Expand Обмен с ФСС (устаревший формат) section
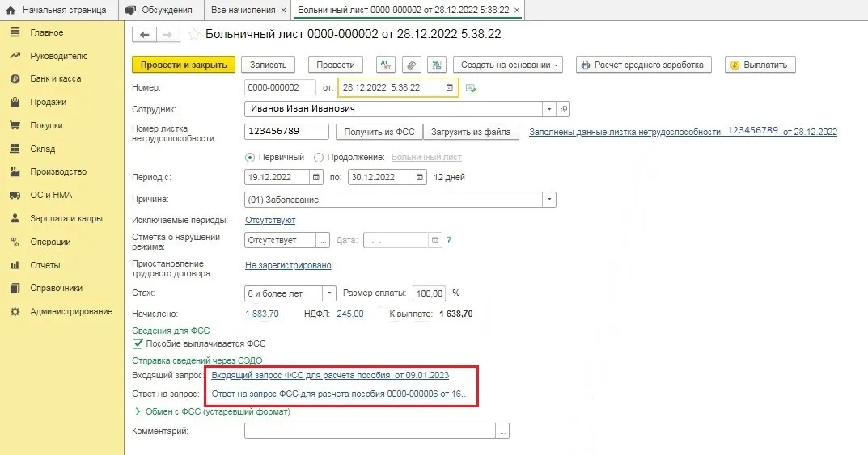The image size is (868, 455). click(x=137, y=412)
